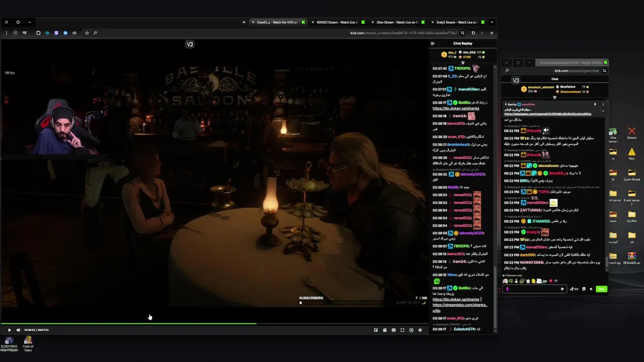The width and height of the screenshot is (644, 362).
Task: Click the Kick logo above the video
Action: click(x=190, y=44)
